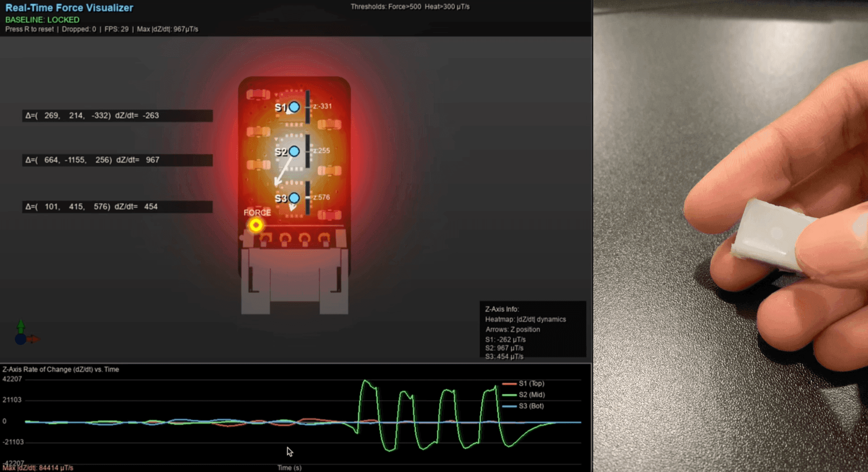Click the z:576 depth bar beside S3

click(309, 198)
